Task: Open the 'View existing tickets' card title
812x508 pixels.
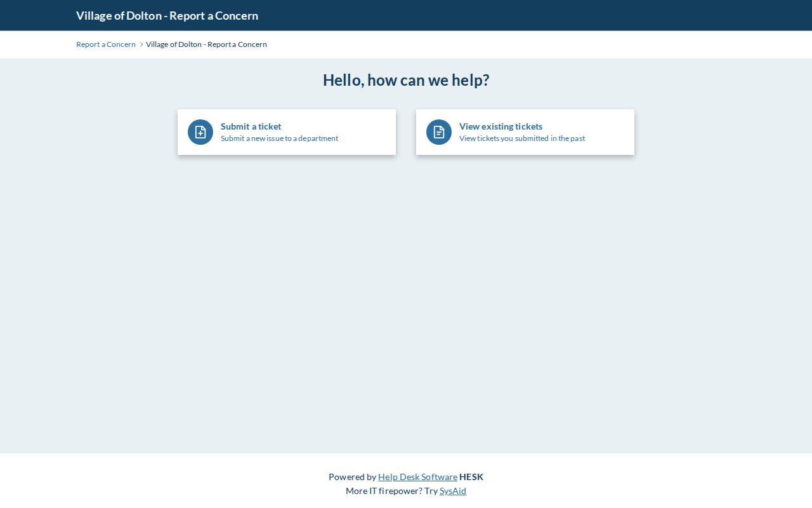Action: pyautogui.click(x=501, y=126)
